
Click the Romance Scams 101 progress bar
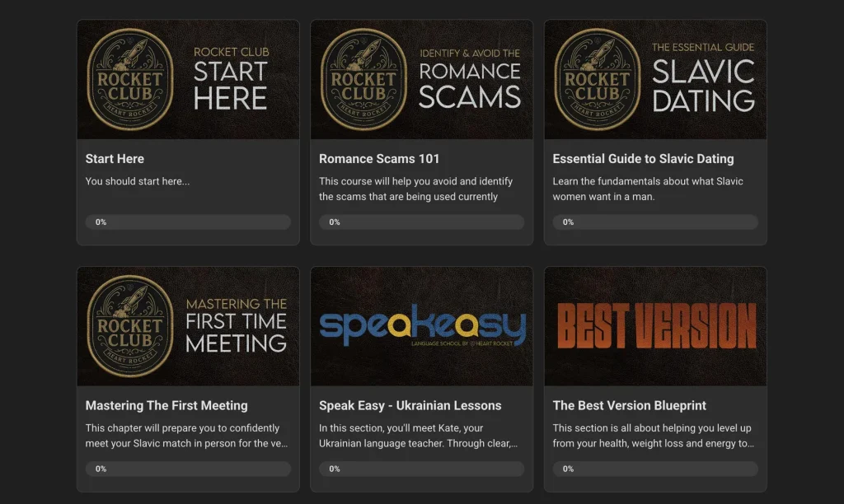point(421,222)
